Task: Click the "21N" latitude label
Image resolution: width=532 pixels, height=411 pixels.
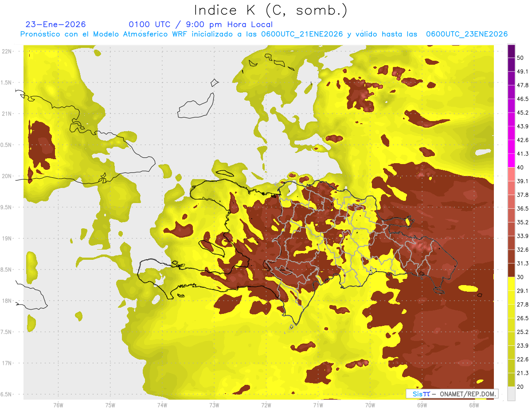Action: tap(7, 114)
